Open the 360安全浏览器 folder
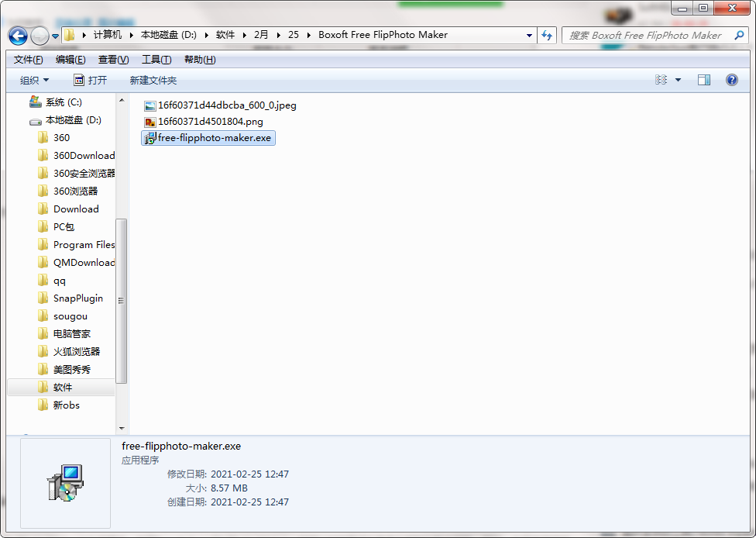 coord(84,173)
